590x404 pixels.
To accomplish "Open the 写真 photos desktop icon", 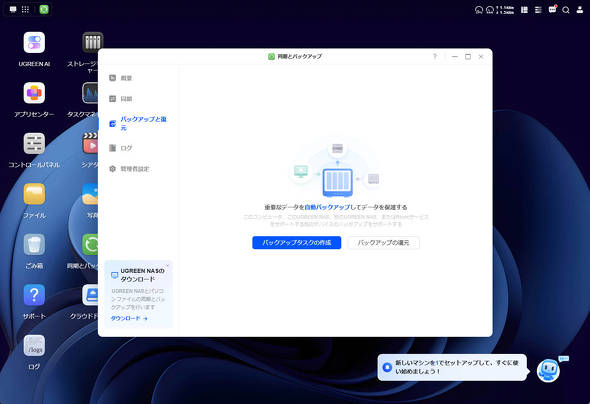I will (90, 194).
